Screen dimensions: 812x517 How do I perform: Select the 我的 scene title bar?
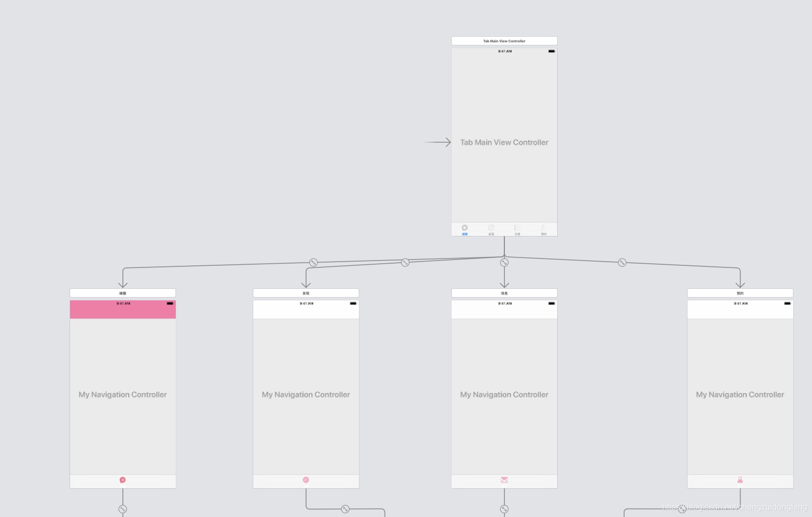click(x=740, y=293)
